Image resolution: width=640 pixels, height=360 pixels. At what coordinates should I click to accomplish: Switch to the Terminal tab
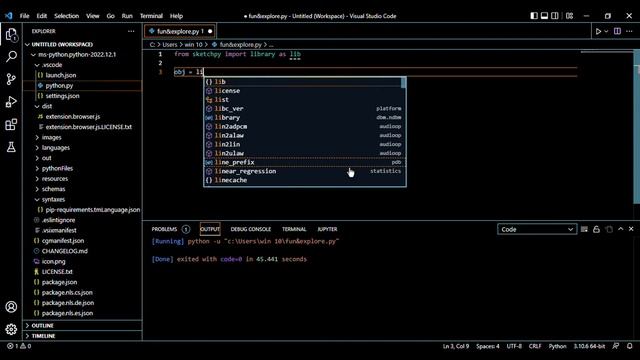point(294,229)
